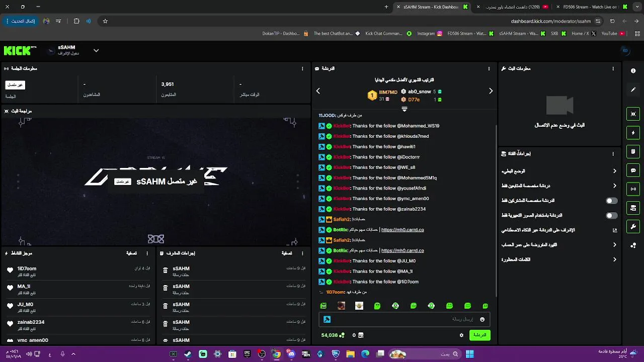Collapse the gifters leaderboard handle

click(x=404, y=109)
